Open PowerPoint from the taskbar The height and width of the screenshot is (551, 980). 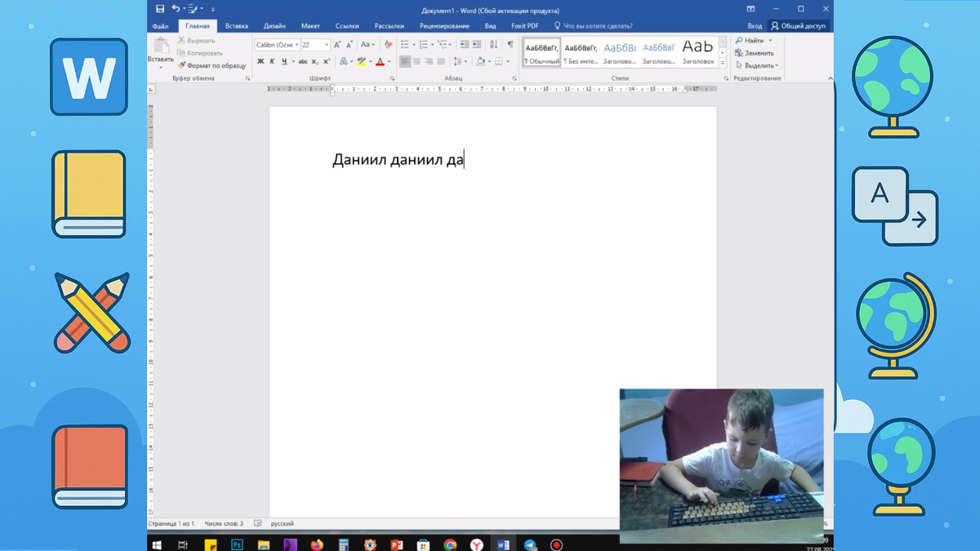[x=397, y=544]
